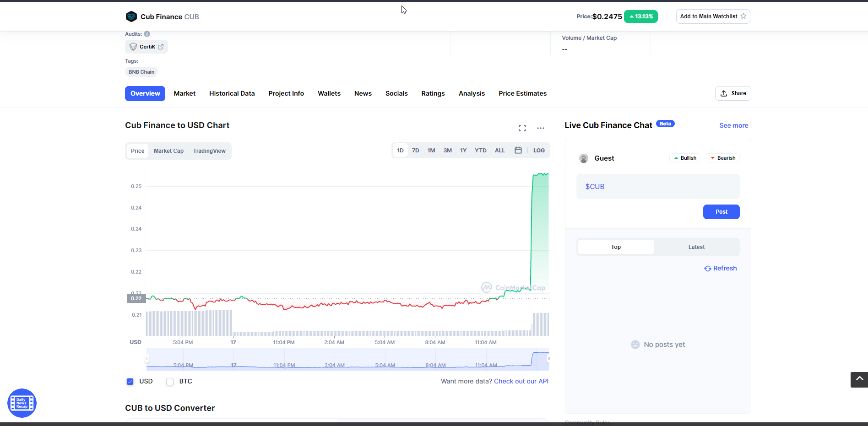Image resolution: width=868 pixels, height=426 pixels.
Task: Click the Refresh icon in chat
Action: pos(708,269)
